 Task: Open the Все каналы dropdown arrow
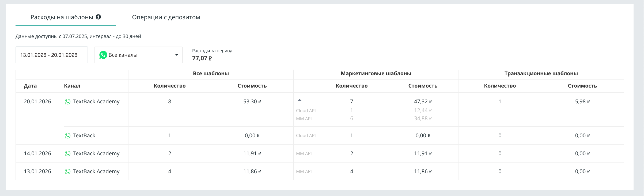coord(176,55)
